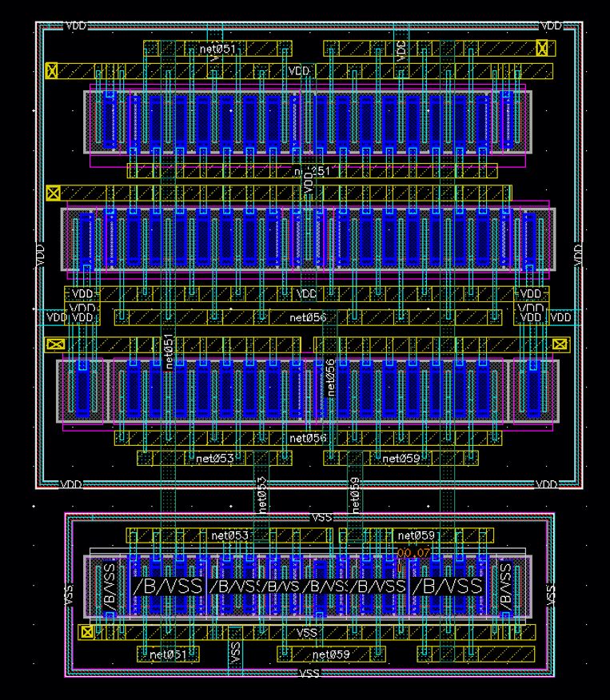Select the yellow X pin marker beside top-right VDD rail
Viewport: 610px width, 700px height.
(x=542, y=48)
